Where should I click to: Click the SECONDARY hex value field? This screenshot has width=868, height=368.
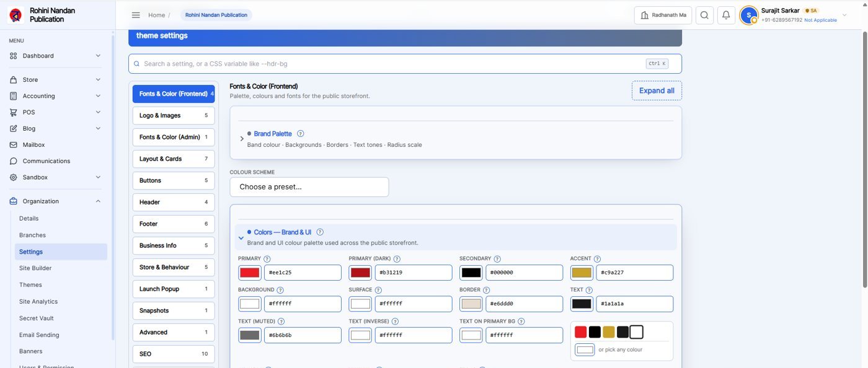click(524, 273)
